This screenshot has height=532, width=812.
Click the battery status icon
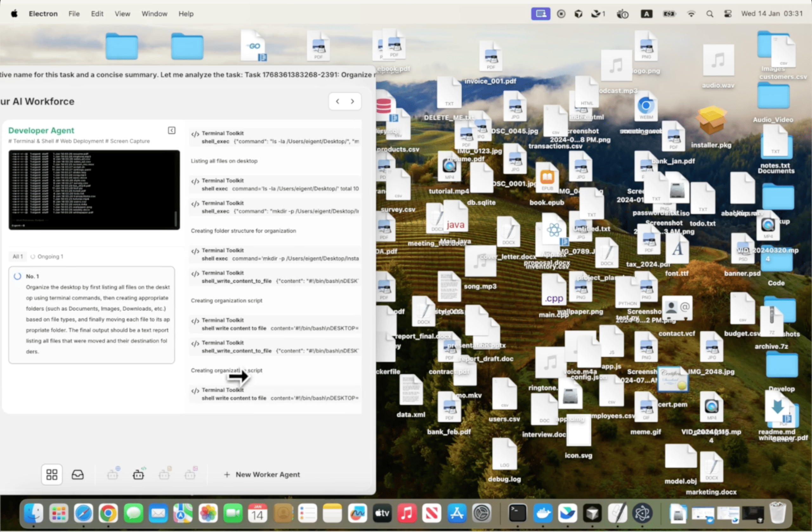coord(669,14)
